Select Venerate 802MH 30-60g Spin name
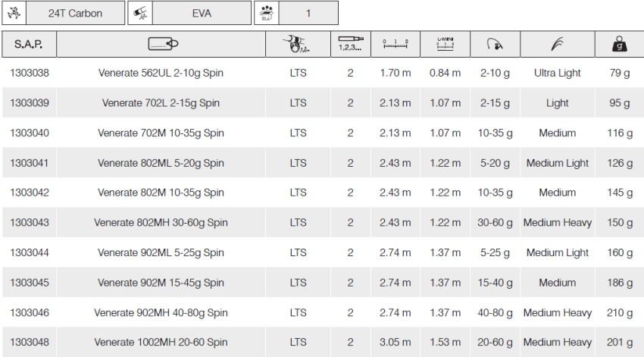This screenshot has width=644, height=357. 161,223
